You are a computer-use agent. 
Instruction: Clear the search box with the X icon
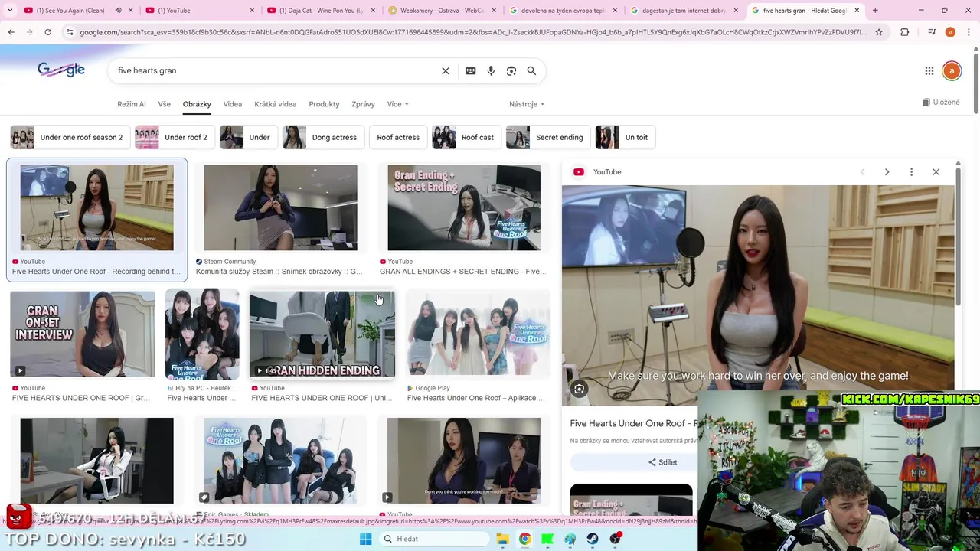[446, 70]
